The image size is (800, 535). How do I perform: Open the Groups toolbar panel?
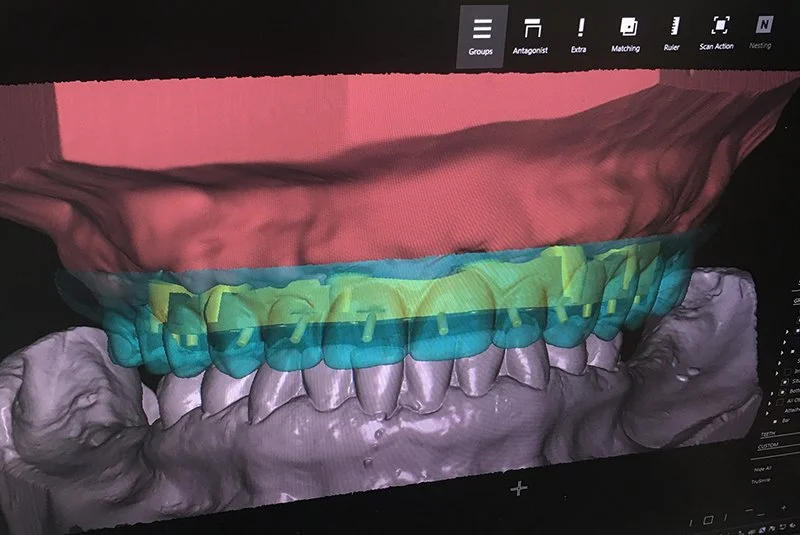point(481,37)
